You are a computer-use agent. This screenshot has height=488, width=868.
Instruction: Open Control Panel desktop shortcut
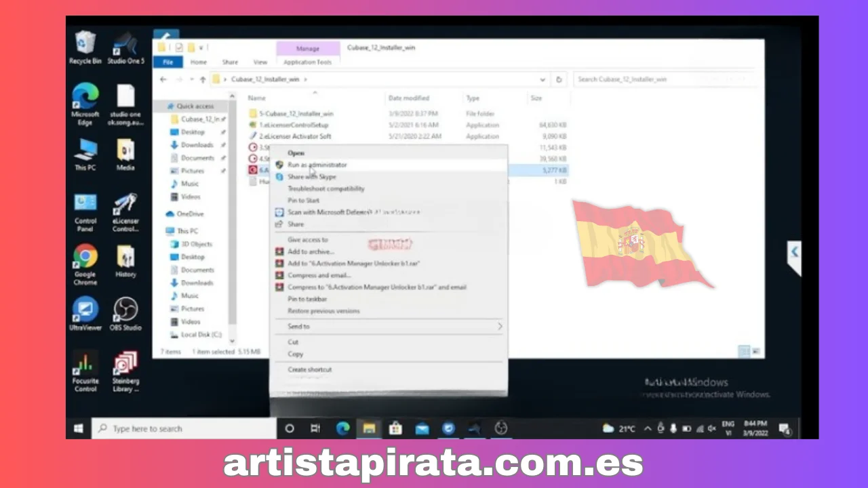85,213
